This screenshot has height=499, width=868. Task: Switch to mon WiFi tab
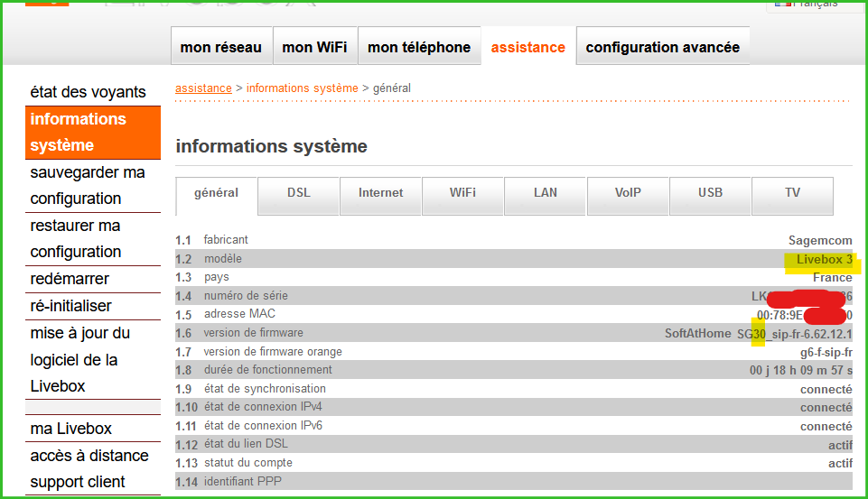314,46
